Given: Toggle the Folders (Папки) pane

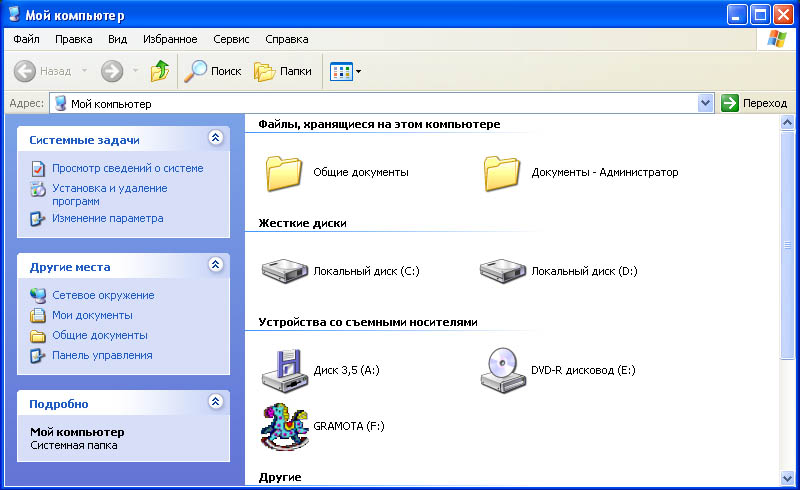Looking at the screenshot, I should tap(283, 71).
